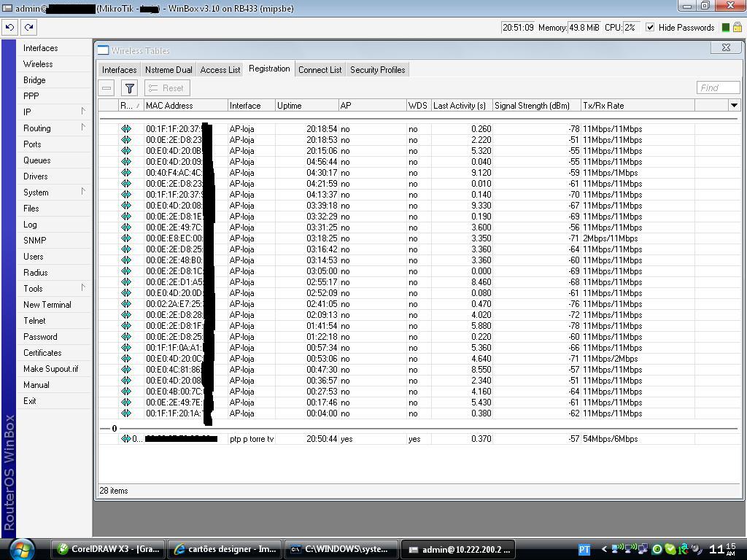Click the client icon of uptime 00:04:00 row
Viewport: 747px width, 560px height.
click(x=125, y=413)
